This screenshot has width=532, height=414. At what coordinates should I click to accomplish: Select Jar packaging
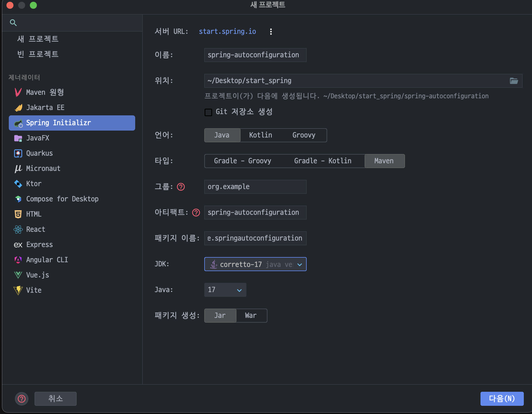220,316
